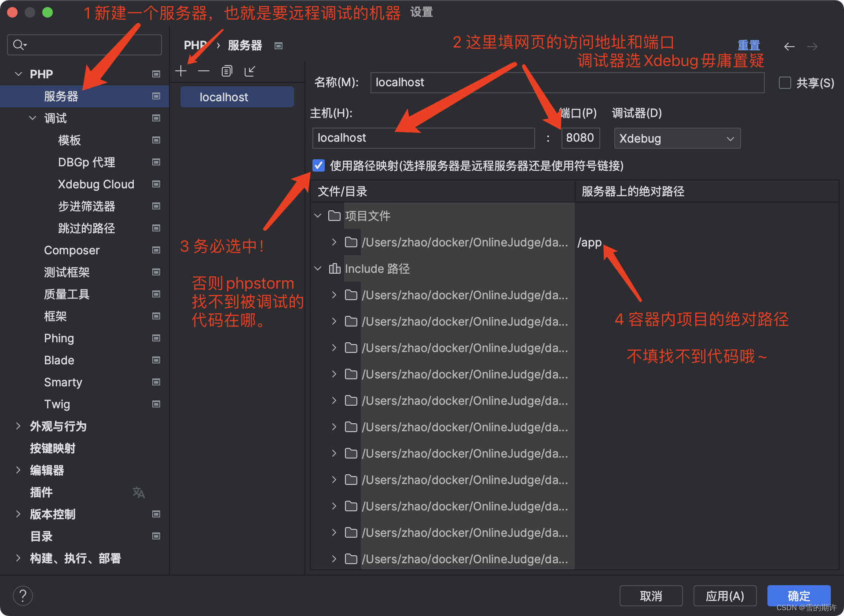Open the 插件 settings page
The image size is (844, 616).
click(x=41, y=492)
